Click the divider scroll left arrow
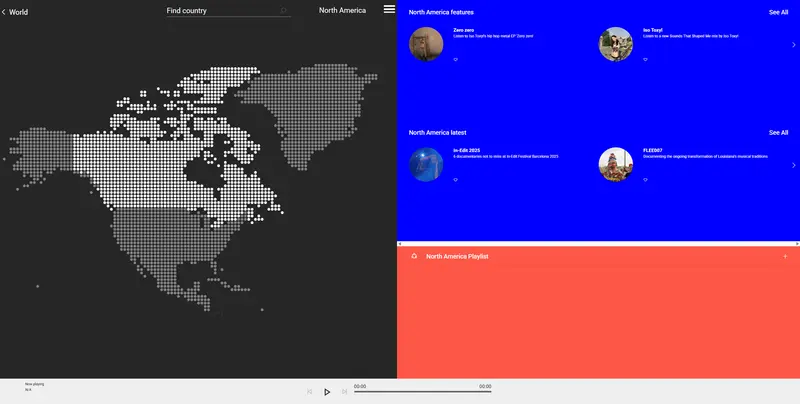 (x=399, y=244)
